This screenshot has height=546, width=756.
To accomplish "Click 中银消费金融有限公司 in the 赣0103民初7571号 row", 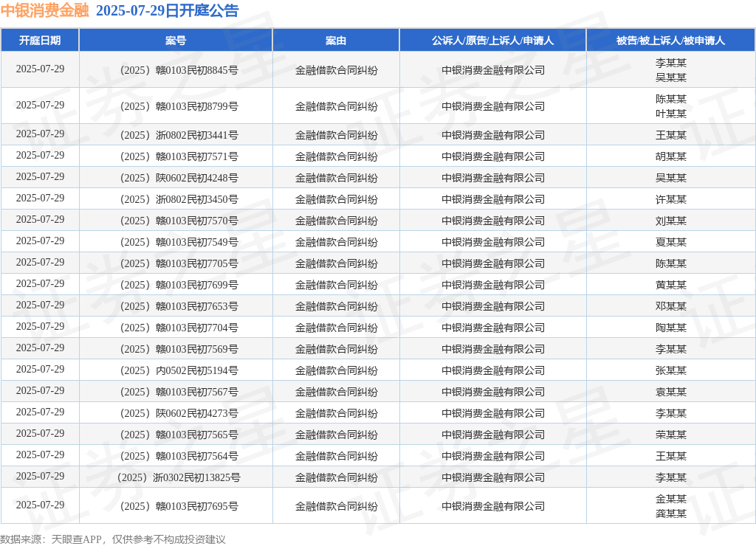I will [x=492, y=156].
